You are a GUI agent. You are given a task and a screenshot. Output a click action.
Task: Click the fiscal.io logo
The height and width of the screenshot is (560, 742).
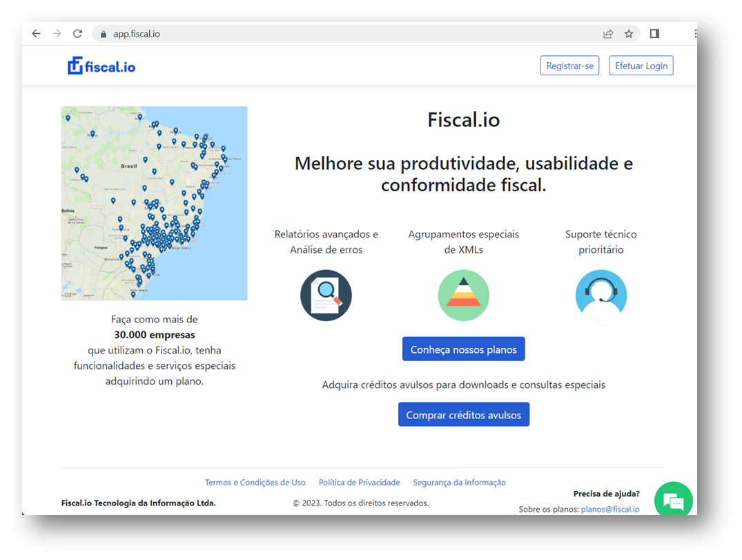101,66
